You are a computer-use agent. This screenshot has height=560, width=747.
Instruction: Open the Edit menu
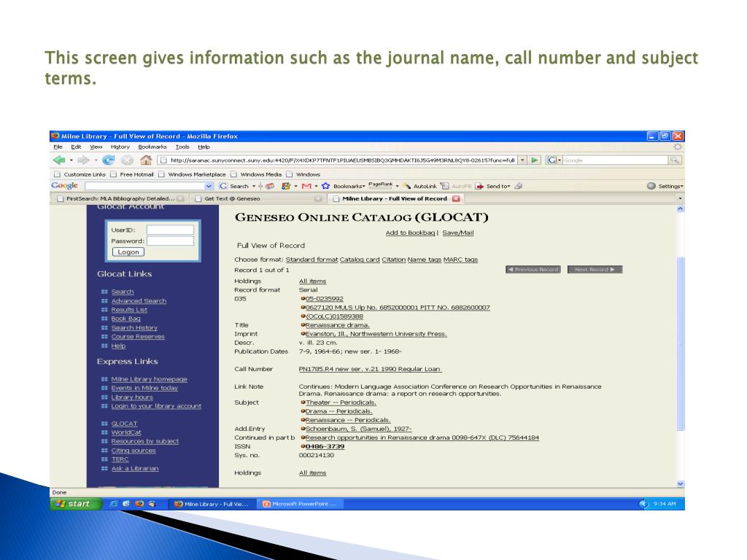(x=76, y=147)
